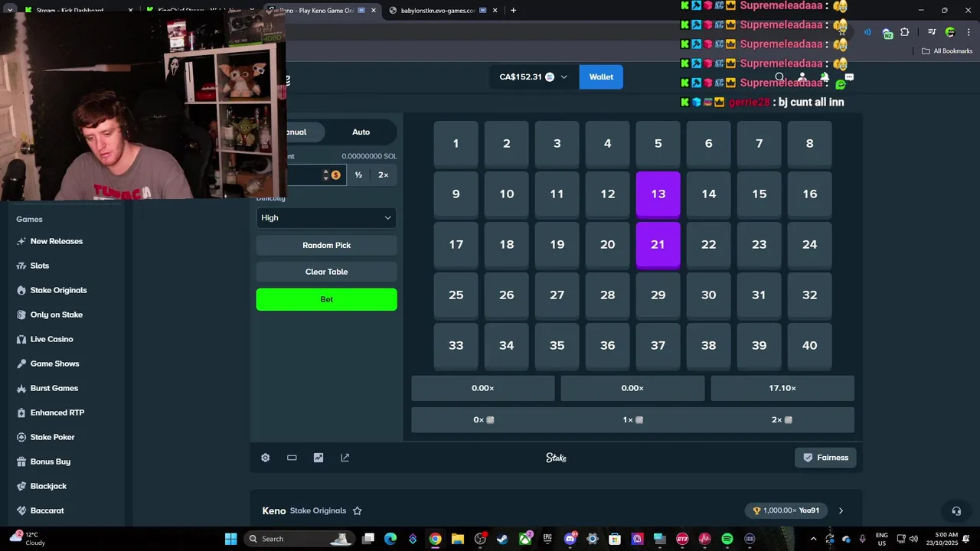Open Spotify from the taskbar
The image size is (980, 551).
click(x=727, y=539)
